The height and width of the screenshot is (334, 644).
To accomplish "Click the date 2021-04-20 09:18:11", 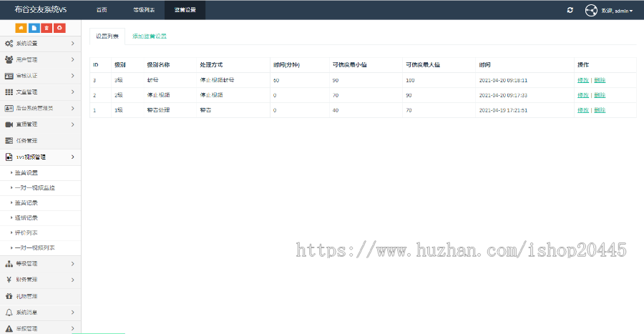I will (x=503, y=80).
